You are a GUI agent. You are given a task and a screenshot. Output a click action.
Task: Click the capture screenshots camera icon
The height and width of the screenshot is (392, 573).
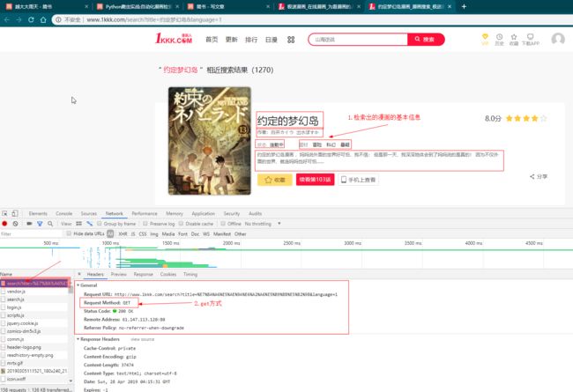pyautogui.click(x=29, y=224)
